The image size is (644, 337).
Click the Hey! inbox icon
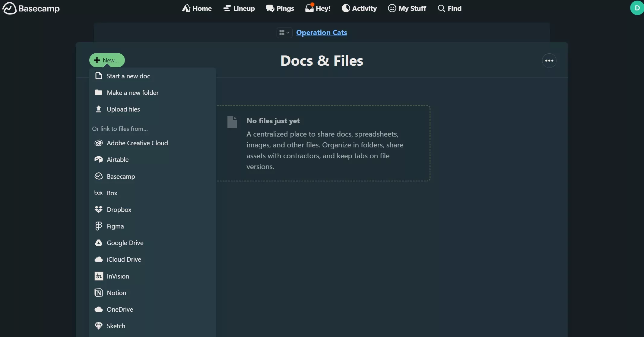tap(309, 8)
